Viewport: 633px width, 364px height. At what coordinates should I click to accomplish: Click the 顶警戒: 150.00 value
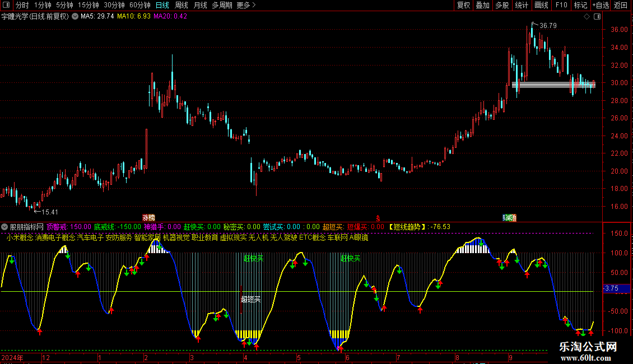[x=69, y=227]
